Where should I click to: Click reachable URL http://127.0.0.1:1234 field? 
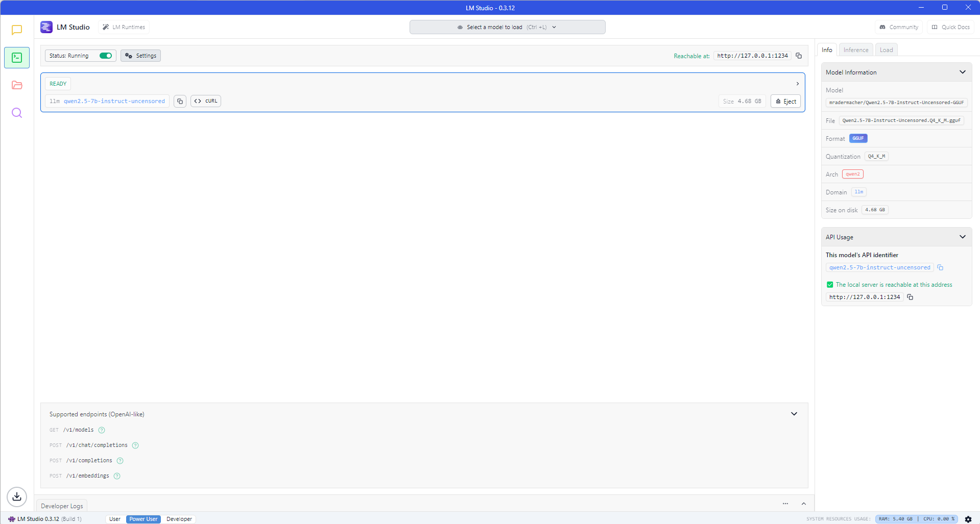752,56
